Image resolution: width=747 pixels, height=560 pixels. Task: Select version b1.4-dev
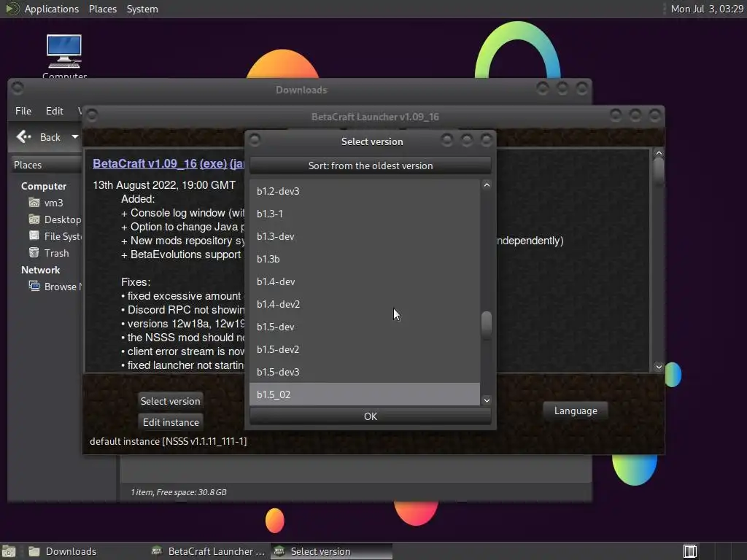point(365,281)
